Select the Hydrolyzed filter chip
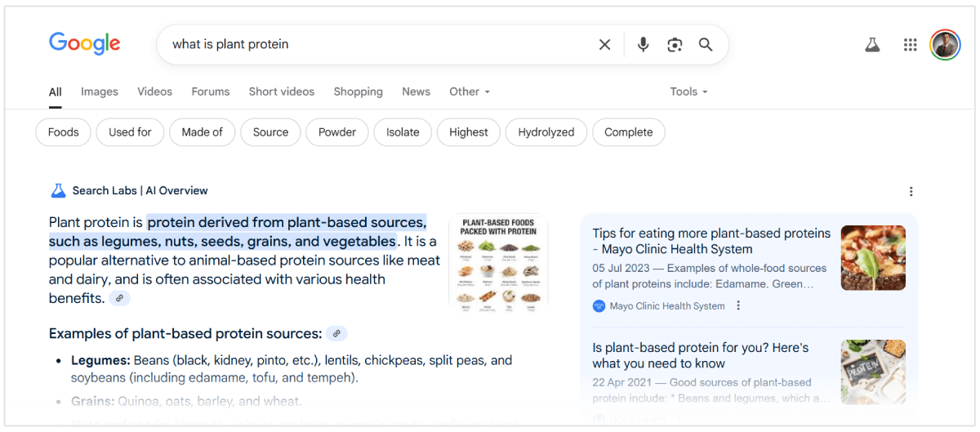 tap(546, 132)
